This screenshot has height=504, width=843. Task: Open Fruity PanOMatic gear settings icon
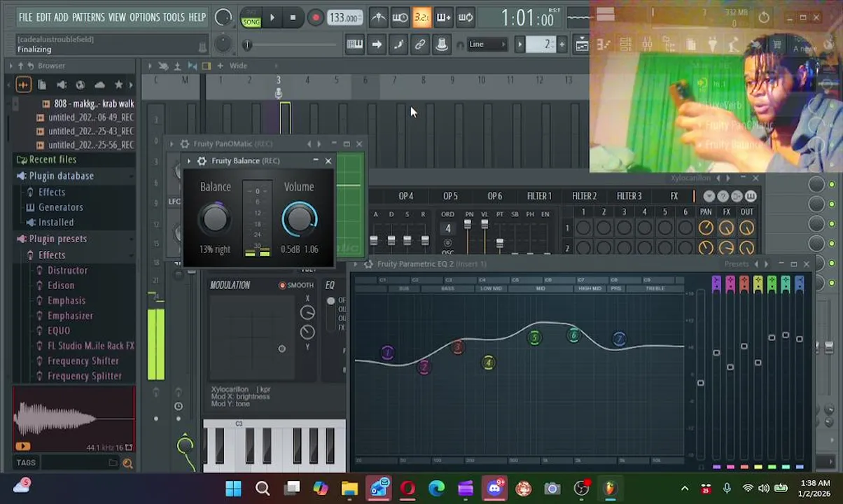click(184, 143)
